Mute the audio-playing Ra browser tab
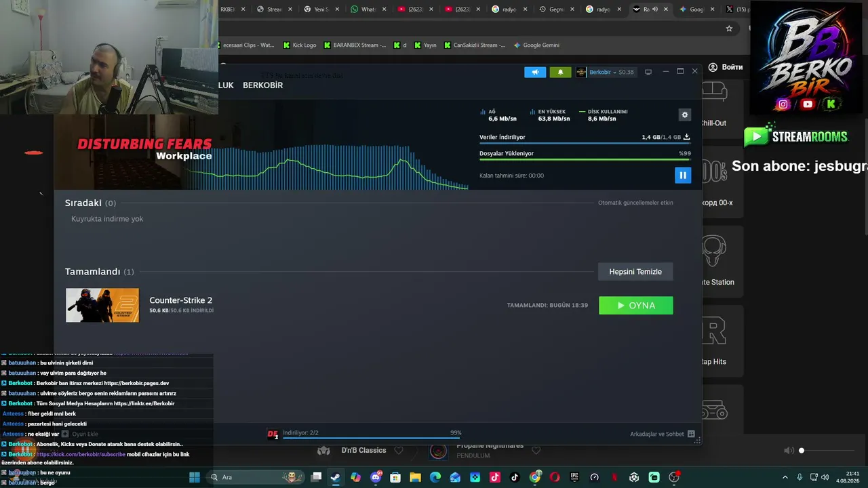The image size is (868, 488). point(654,9)
